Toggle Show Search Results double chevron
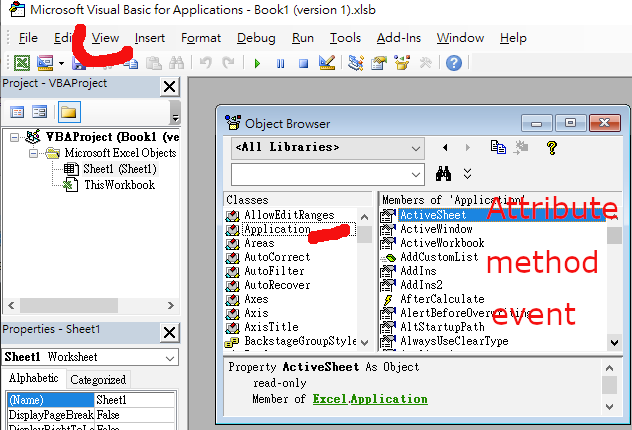 pyautogui.click(x=467, y=174)
